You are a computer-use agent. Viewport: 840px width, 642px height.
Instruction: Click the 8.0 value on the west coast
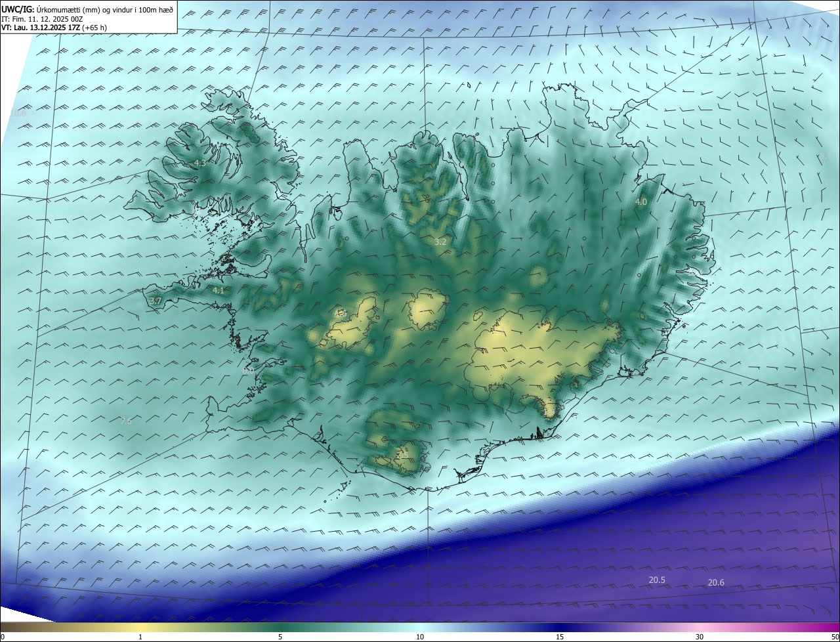click(248, 370)
